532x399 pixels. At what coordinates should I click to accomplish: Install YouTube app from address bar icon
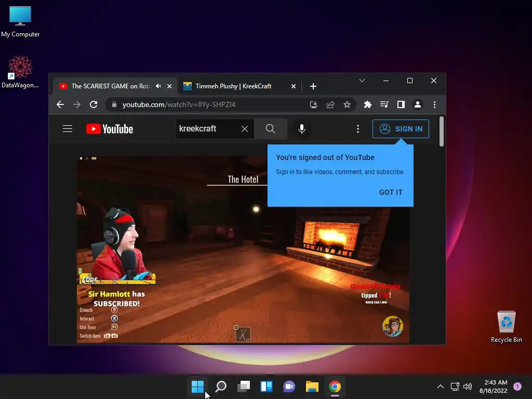(314, 104)
